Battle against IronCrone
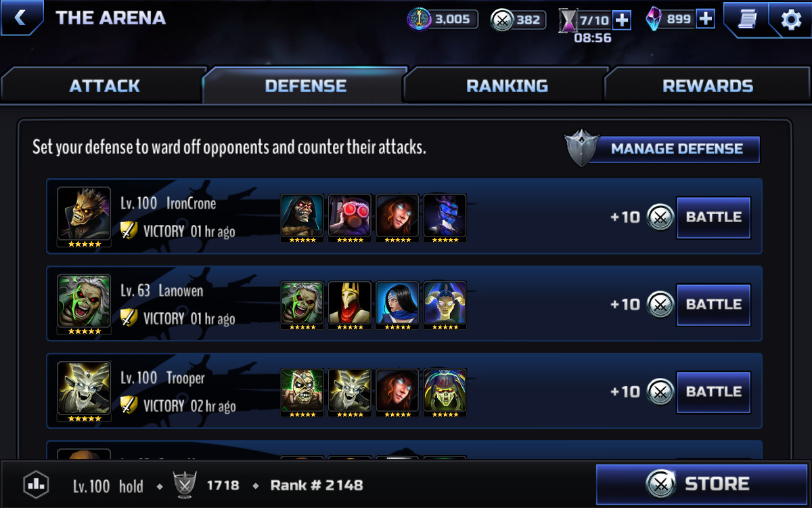 coord(714,217)
